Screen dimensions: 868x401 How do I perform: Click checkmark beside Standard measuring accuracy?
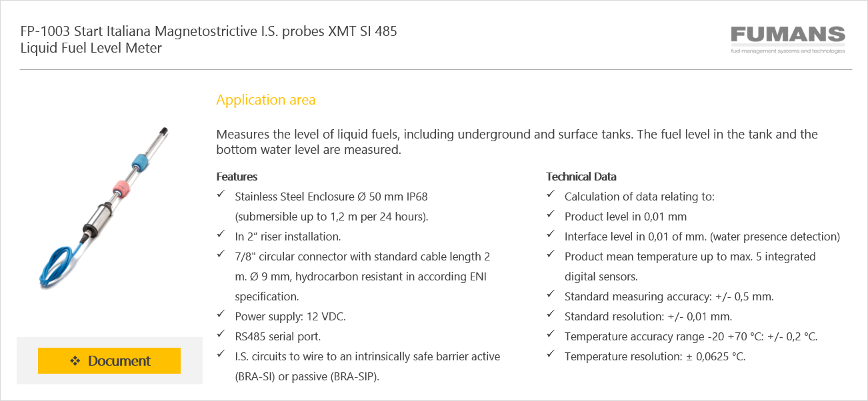tap(550, 296)
